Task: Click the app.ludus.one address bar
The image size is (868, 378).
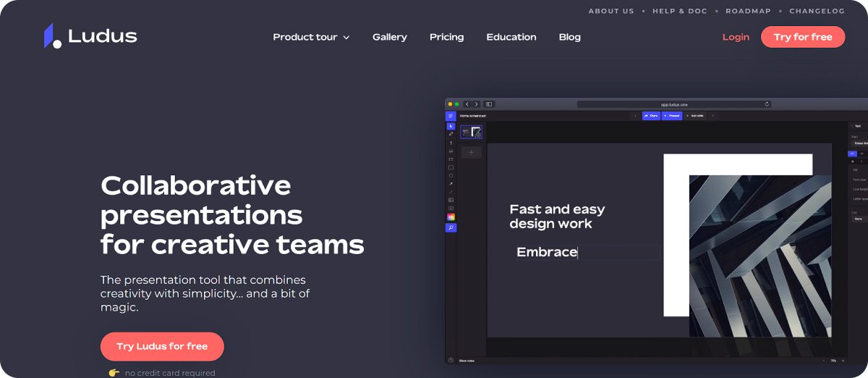Action: [674, 104]
